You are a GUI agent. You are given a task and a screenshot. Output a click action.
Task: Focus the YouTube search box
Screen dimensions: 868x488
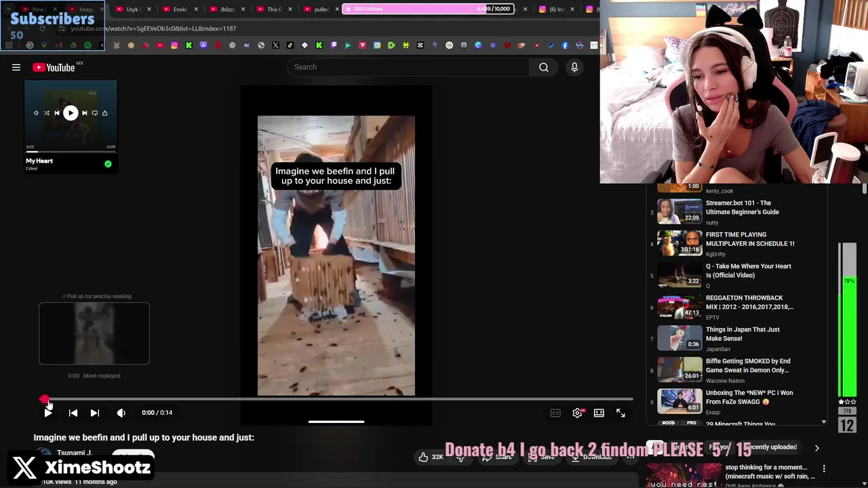tap(408, 67)
